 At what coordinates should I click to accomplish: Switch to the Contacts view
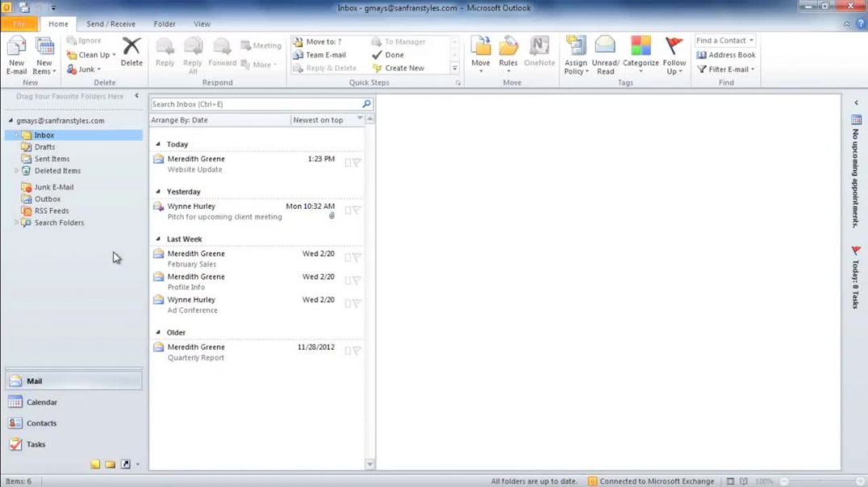[73, 423]
